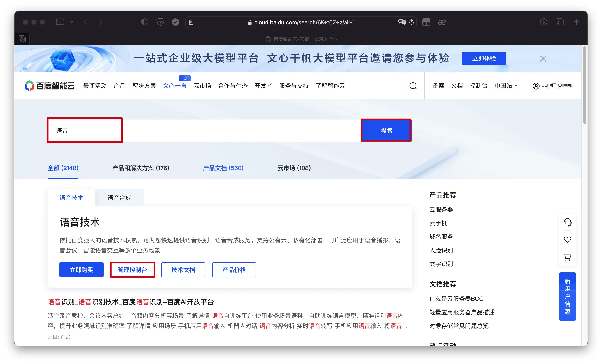Click the 立即体验 banner button
The height and width of the screenshot is (364, 602).
coord(484,59)
